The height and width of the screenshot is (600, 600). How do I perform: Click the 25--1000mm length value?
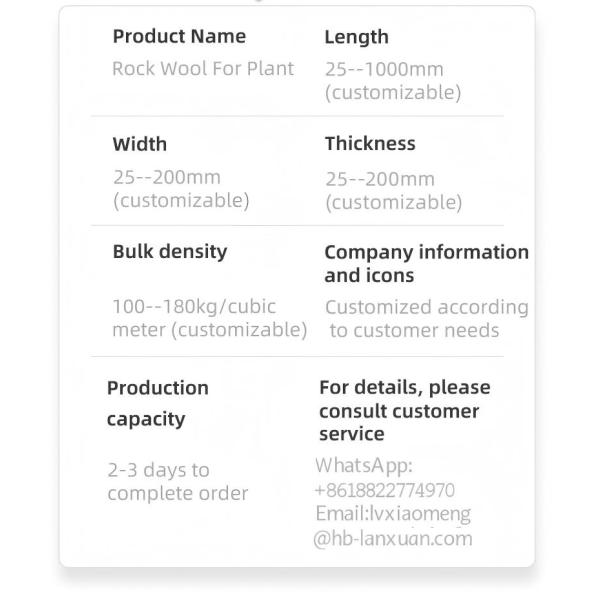(x=384, y=70)
